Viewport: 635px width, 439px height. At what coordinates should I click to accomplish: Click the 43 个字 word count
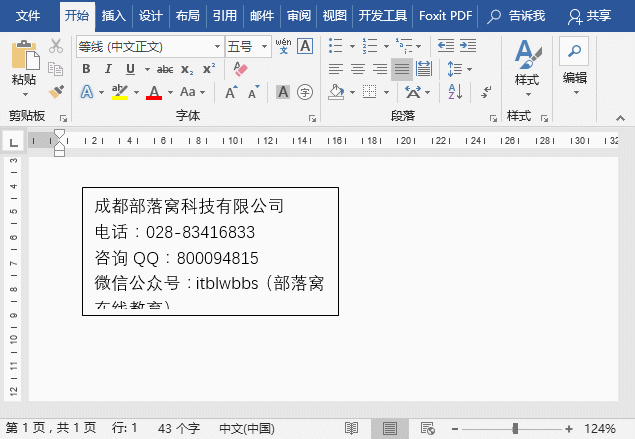(x=179, y=428)
